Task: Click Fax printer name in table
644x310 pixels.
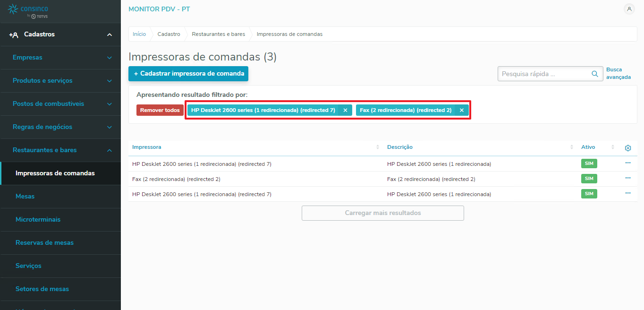Action: [x=176, y=179]
